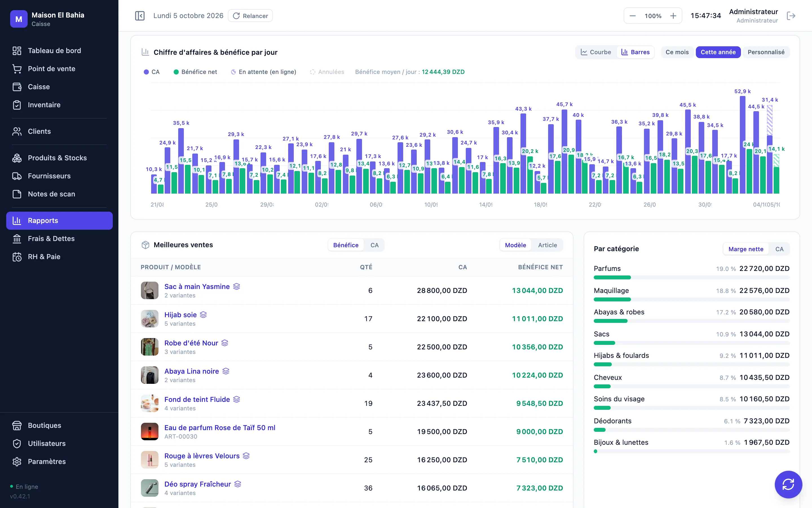The height and width of the screenshot is (508, 812).
Task: Sort best sellers by CA toggle
Action: pyautogui.click(x=374, y=245)
